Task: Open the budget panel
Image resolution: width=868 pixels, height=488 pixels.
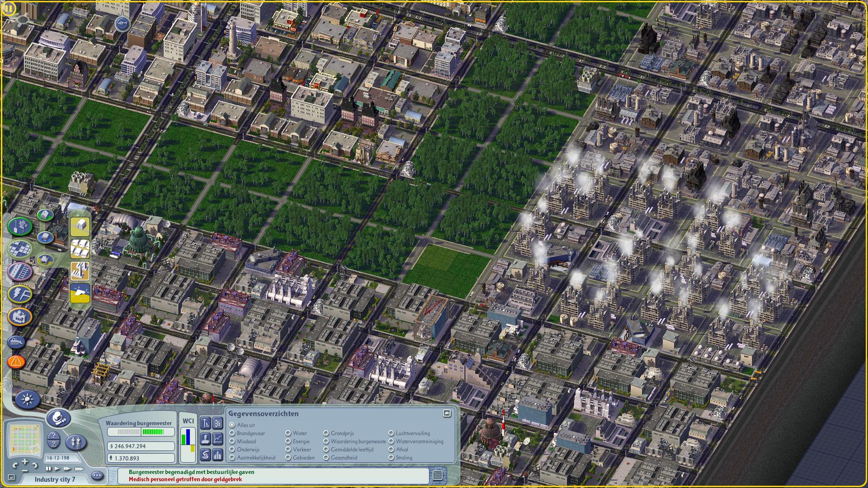Action: pyautogui.click(x=205, y=454)
